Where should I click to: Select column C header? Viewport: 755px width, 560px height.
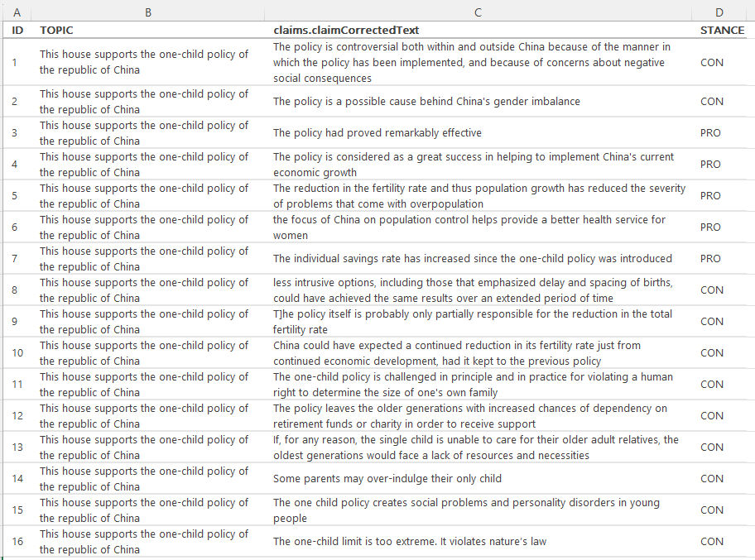click(x=478, y=12)
